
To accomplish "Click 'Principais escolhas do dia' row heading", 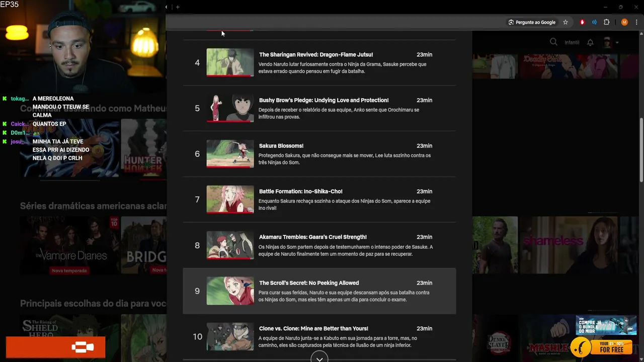I will tap(93, 304).
